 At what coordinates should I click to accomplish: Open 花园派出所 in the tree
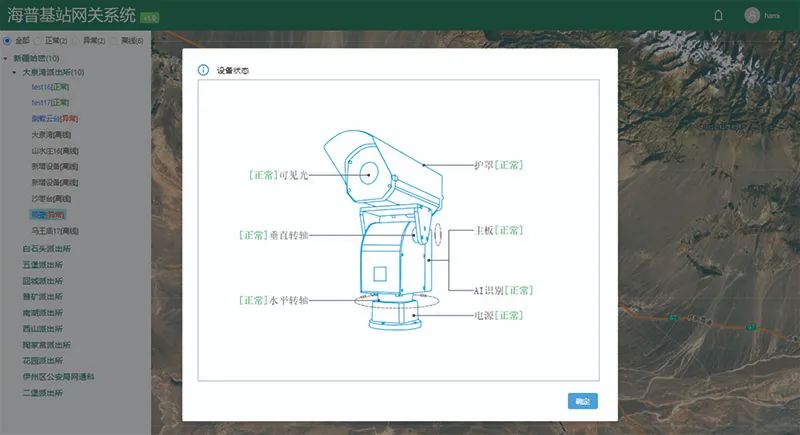click(42, 361)
